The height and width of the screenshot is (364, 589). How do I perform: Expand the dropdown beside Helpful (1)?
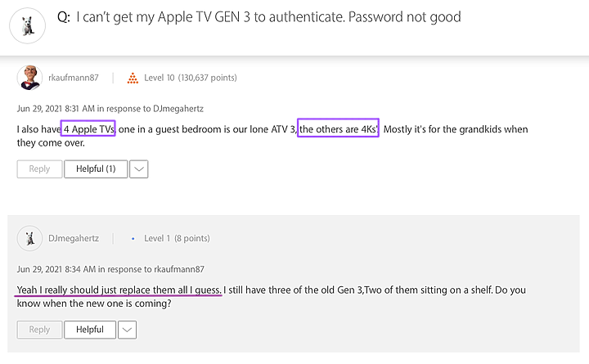(x=139, y=169)
